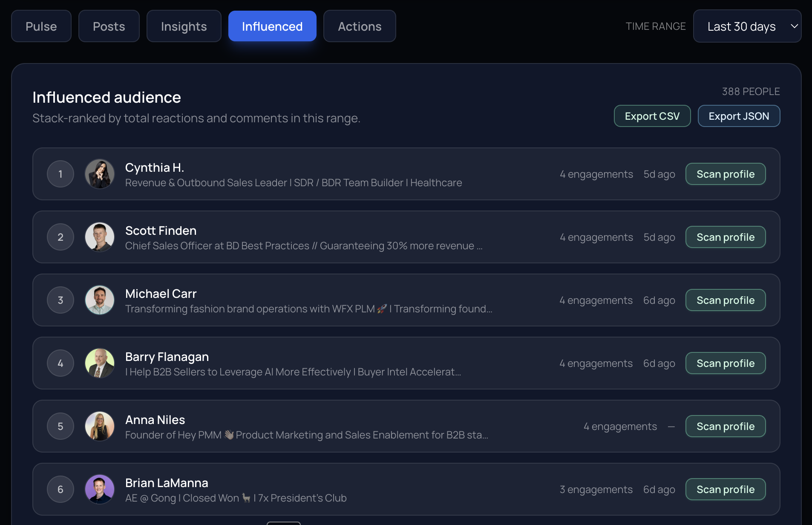Screen dimensions: 812x525
Task: Scan Barry Flanagan's profile
Action: pyautogui.click(x=726, y=363)
